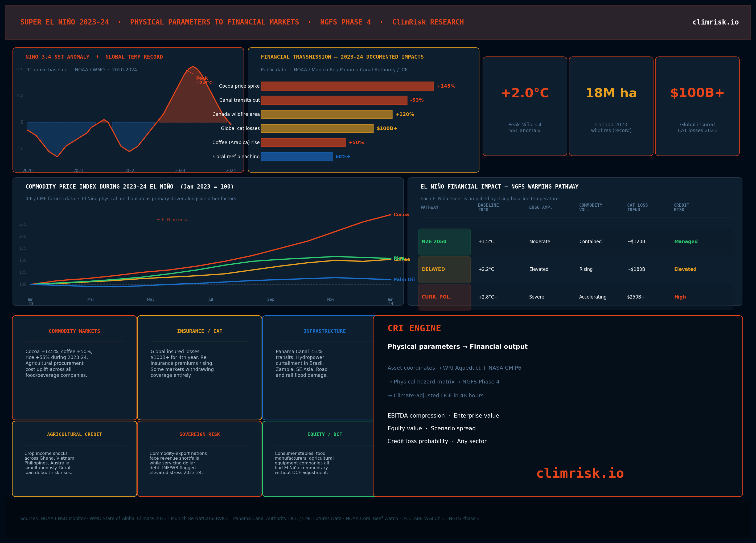756x543 pixels.
Task: Click the Coral reef bleaching bar
Action: [296, 156]
